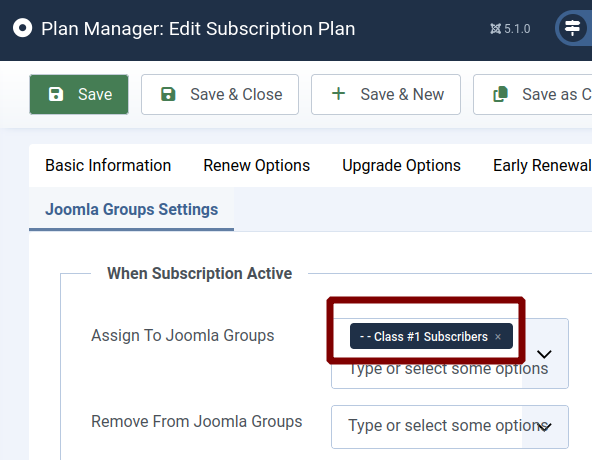The width and height of the screenshot is (592, 460).
Task: Go to the Upgrade Options tab
Action: coord(401,165)
